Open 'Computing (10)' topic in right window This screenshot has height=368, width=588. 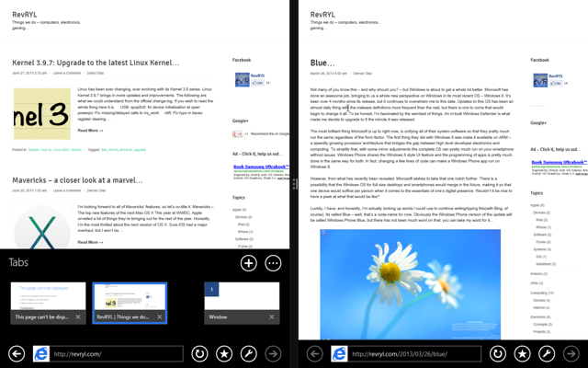[542, 293]
